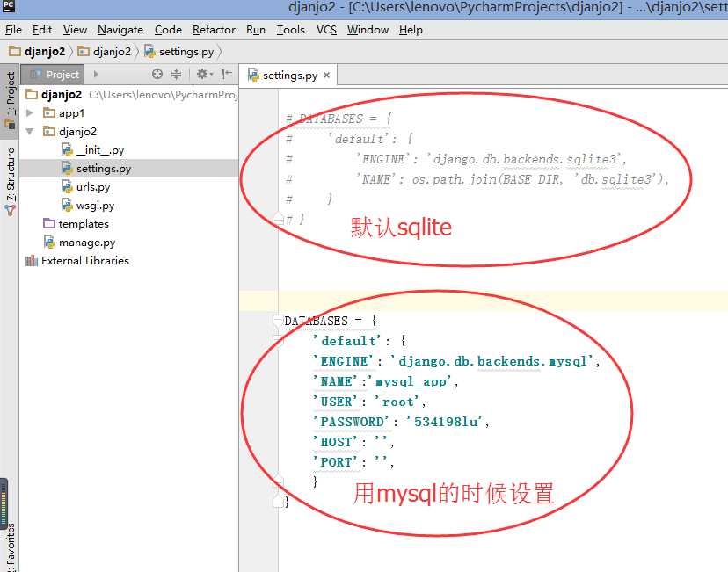Toggle the 1: Project side tool window
This screenshot has height=572, width=728.
(x=10, y=100)
